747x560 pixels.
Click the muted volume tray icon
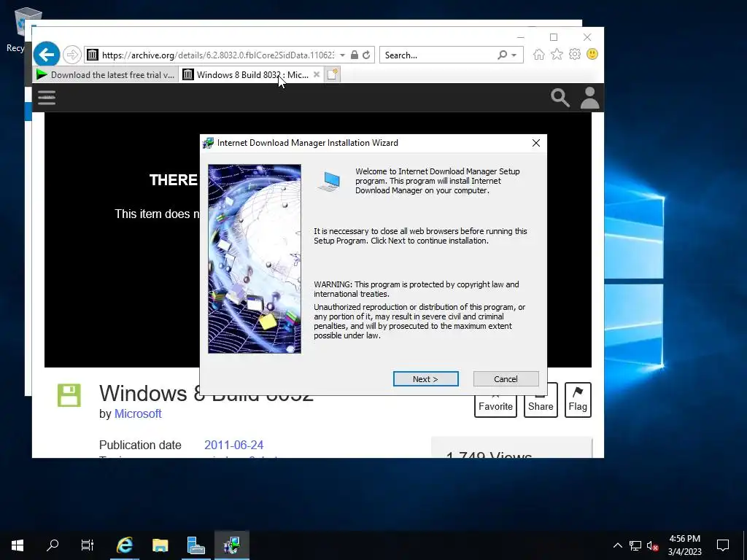click(652, 545)
